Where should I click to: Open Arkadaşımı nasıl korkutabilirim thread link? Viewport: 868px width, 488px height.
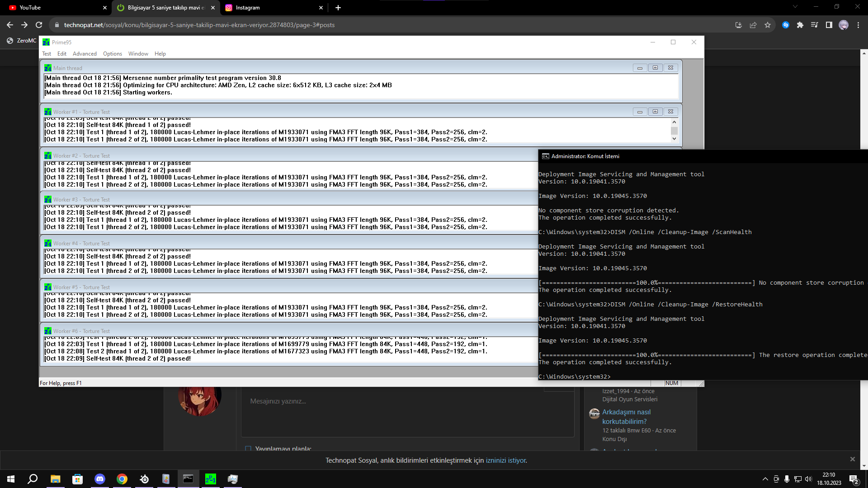tap(626, 417)
